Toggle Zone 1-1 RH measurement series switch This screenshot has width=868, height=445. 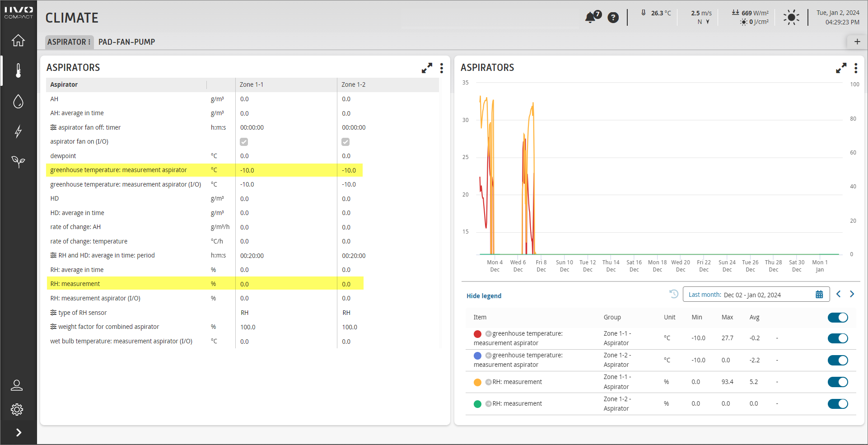tap(837, 382)
